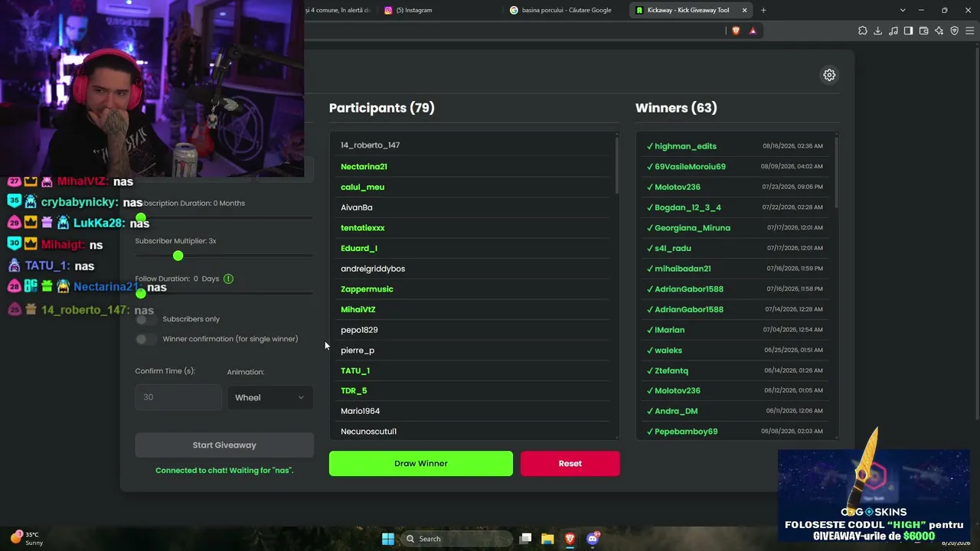
Task: Click winner entry IMarian
Action: (x=670, y=330)
